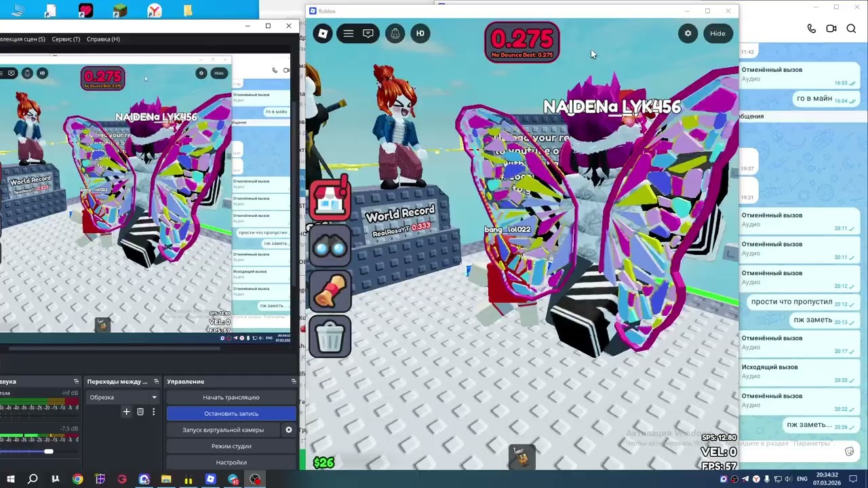This screenshot has width=868, height=488.
Task: Open the red shop icon in Roblox sidebar
Action: [x=330, y=199]
